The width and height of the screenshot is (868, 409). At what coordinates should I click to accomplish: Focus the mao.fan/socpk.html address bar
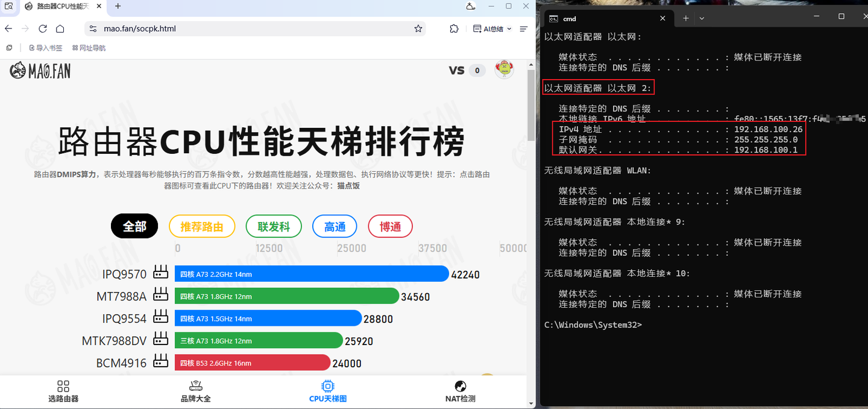(x=256, y=28)
